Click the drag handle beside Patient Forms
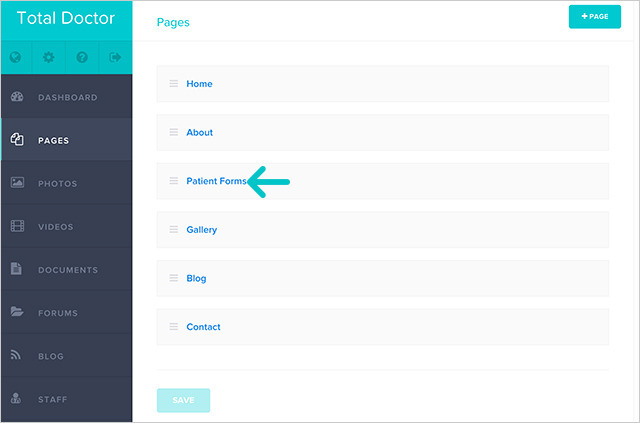This screenshot has height=423, width=640. [173, 181]
